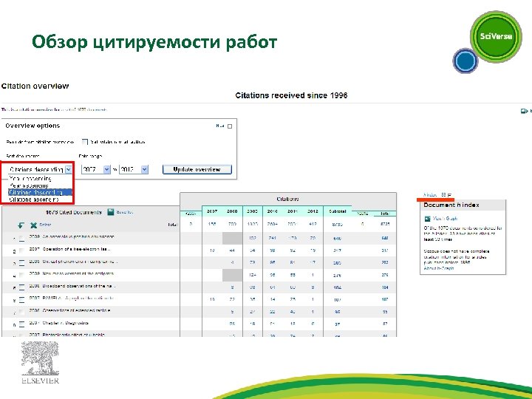The height and width of the screenshot is (399, 532).
Task: Check the box for 2007 PAMELA row
Action: click(21, 299)
